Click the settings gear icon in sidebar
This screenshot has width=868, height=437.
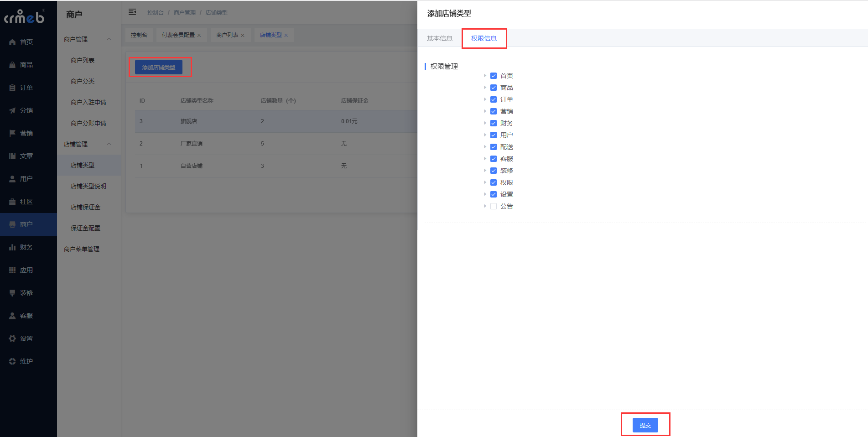pyautogui.click(x=12, y=338)
